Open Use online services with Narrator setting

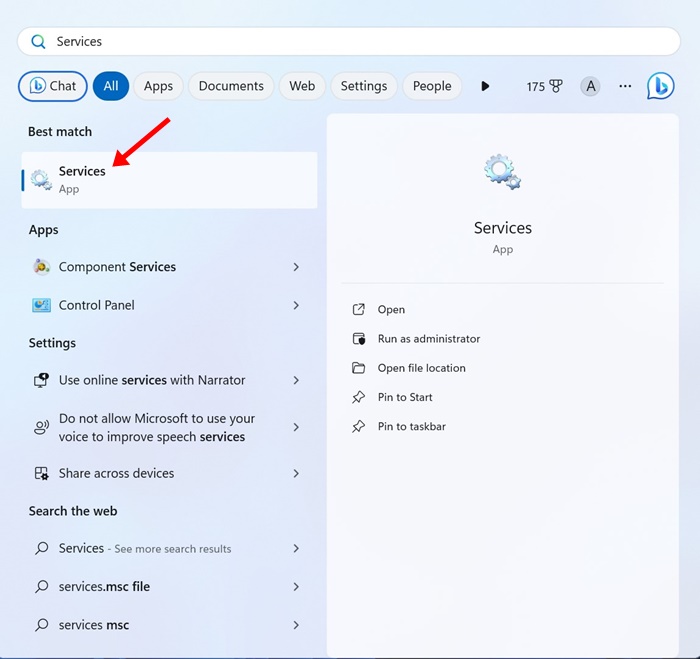point(170,380)
